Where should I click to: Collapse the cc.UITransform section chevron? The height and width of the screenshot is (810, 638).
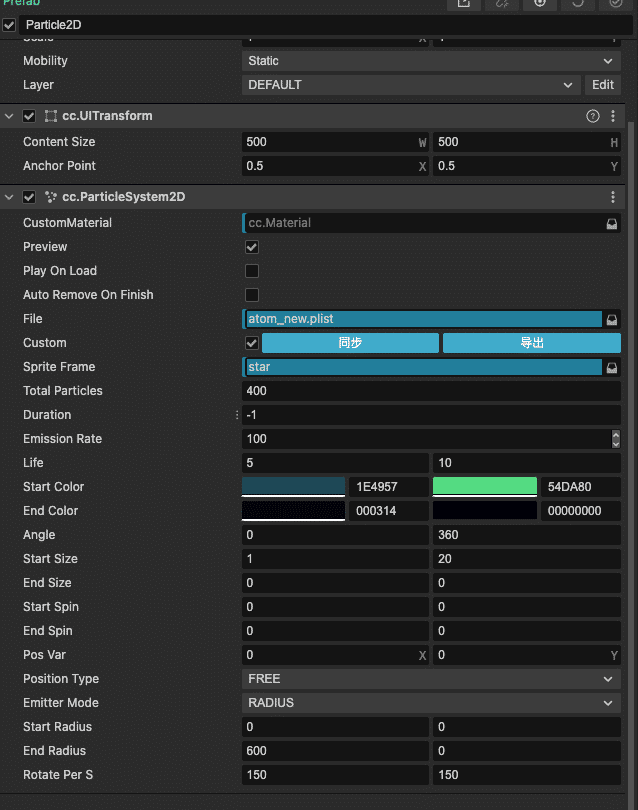tap(9, 116)
